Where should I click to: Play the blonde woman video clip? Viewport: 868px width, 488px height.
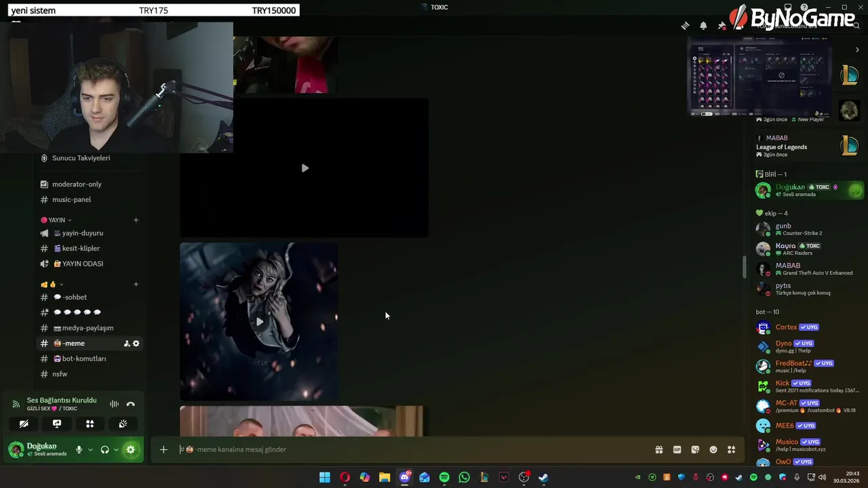click(259, 322)
